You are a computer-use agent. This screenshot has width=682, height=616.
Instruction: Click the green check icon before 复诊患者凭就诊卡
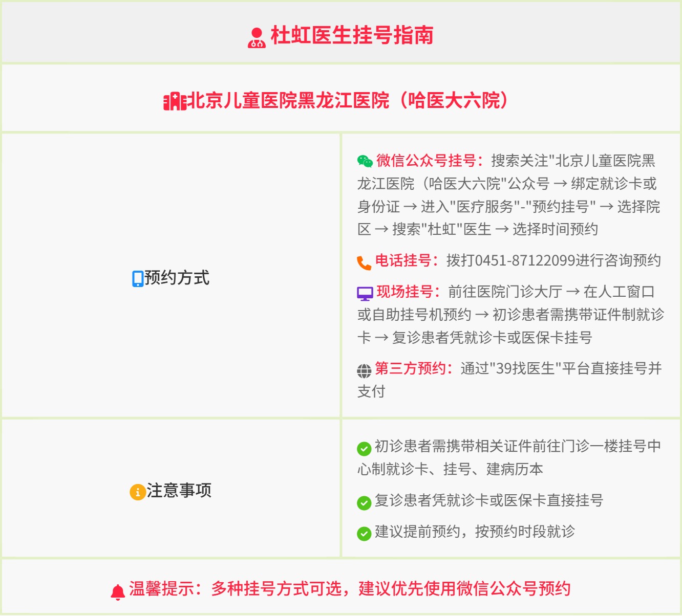coord(364,502)
